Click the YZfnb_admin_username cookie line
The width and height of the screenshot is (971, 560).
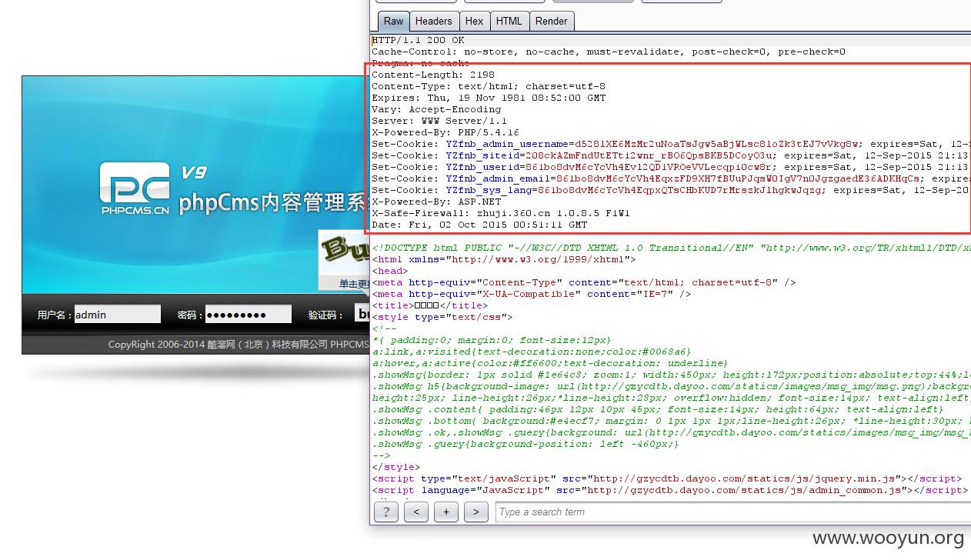[x=671, y=144]
